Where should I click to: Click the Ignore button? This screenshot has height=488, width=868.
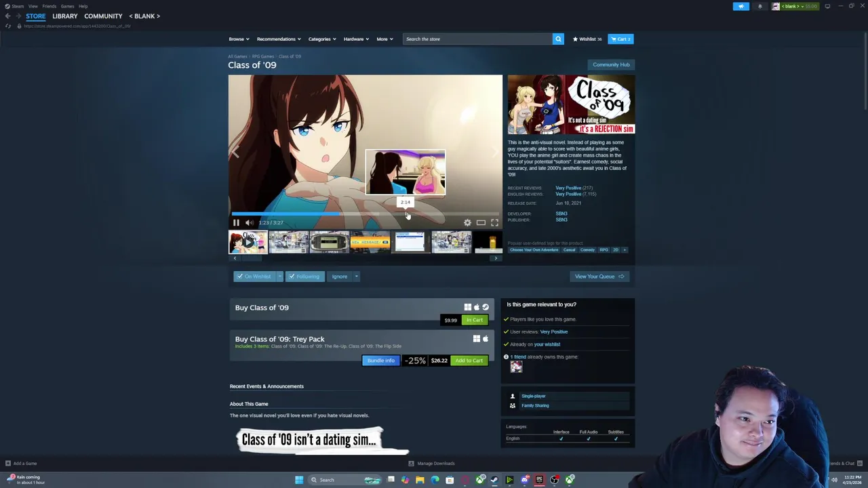point(340,277)
